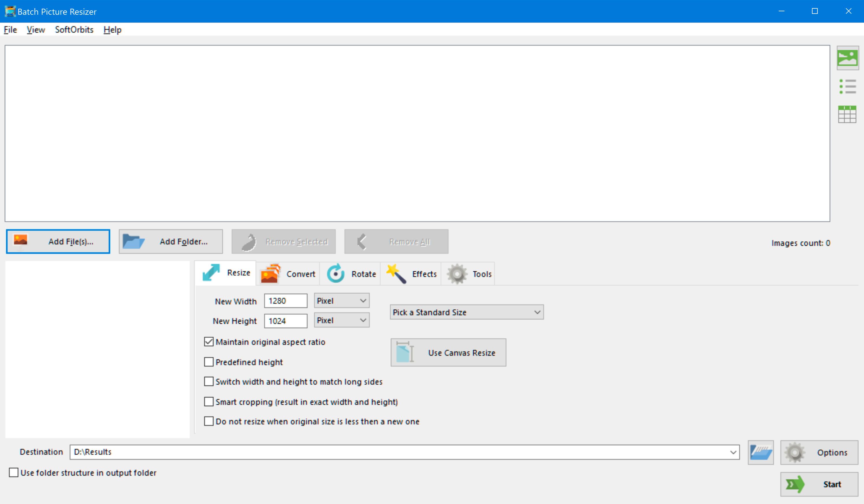864x504 pixels.
Task: Select the Add Folder icon button
Action: 133,241
